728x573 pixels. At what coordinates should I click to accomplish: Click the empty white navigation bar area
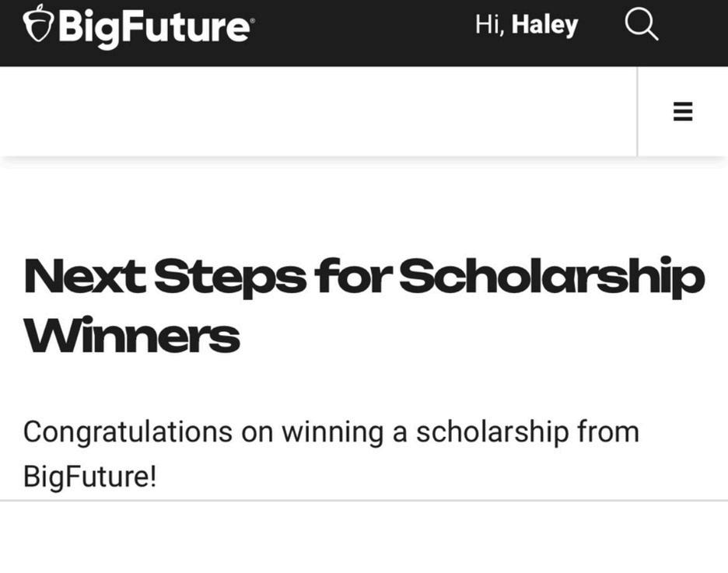pyautogui.click(x=311, y=111)
